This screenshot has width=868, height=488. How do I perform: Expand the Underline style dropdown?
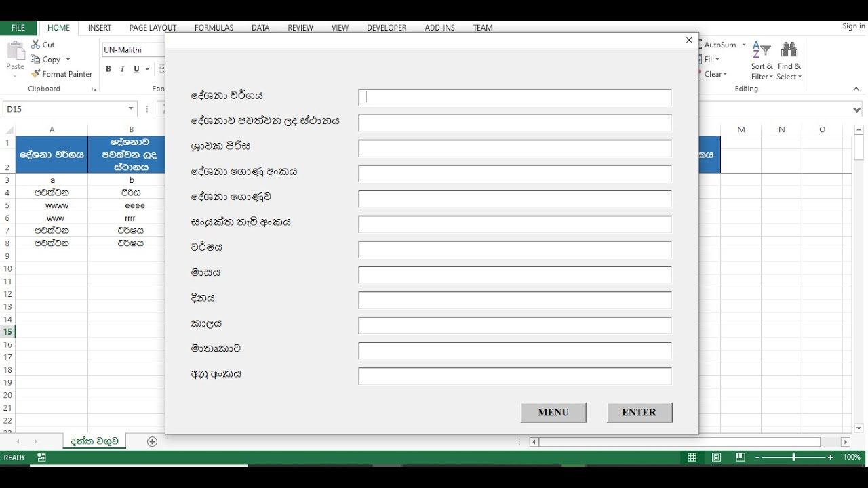147,69
